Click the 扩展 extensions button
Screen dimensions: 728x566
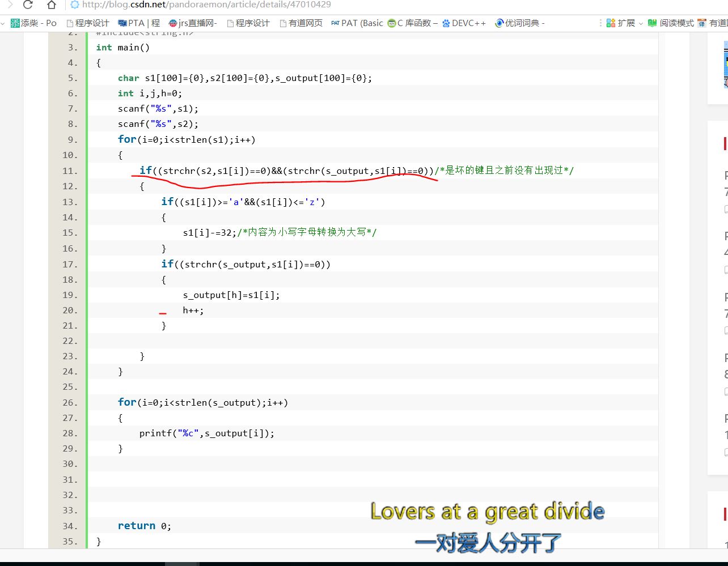tap(620, 23)
